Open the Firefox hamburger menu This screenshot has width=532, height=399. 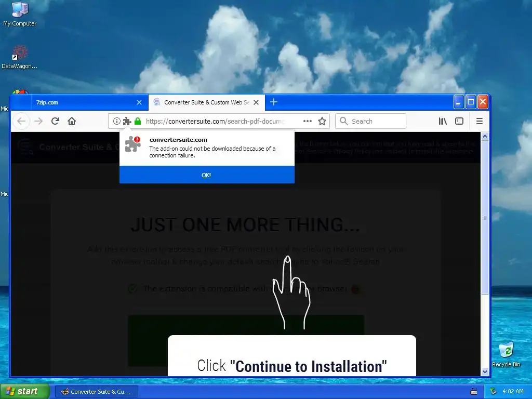[x=480, y=121]
